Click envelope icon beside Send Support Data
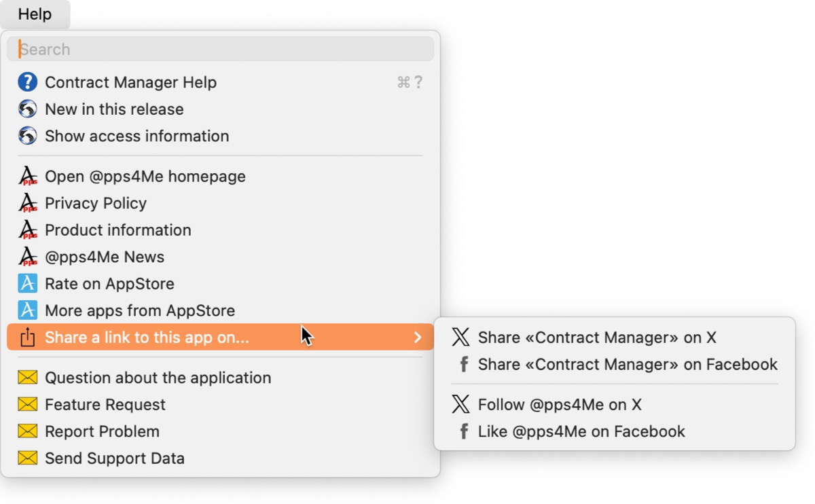The height and width of the screenshot is (504, 815). click(27, 458)
